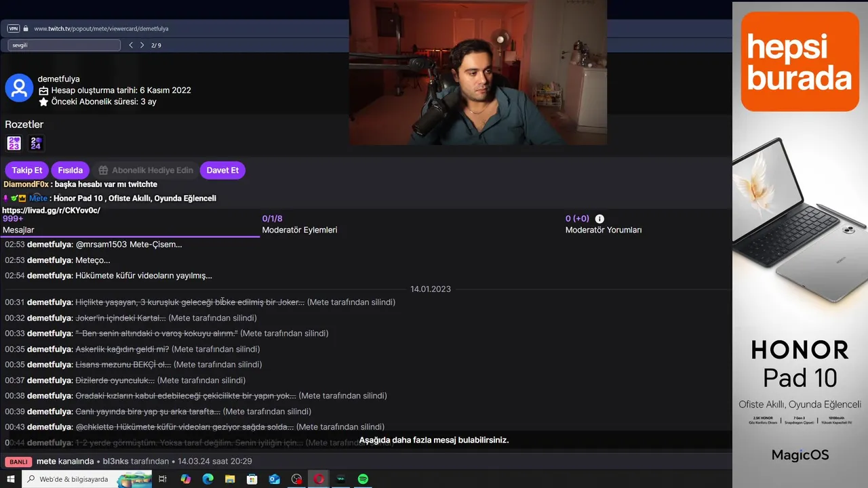
Task: Click deleted message starting '@chklette Hükümete küfür'
Action: click(x=184, y=427)
